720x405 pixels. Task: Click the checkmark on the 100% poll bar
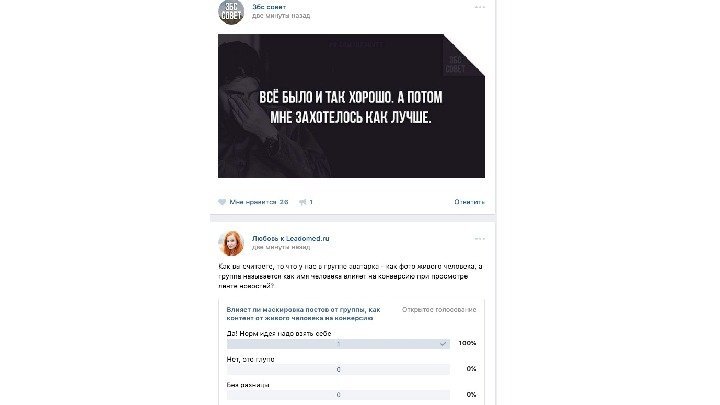[x=443, y=343]
